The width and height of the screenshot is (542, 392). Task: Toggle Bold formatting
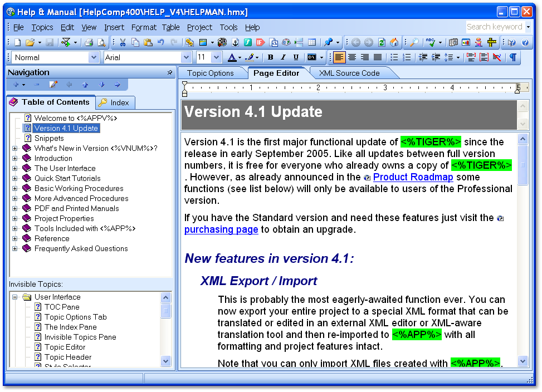[x=271, y=57]
